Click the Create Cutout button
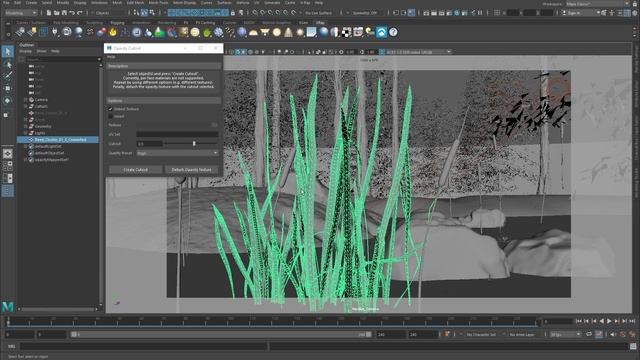 [x=136, y=169]
